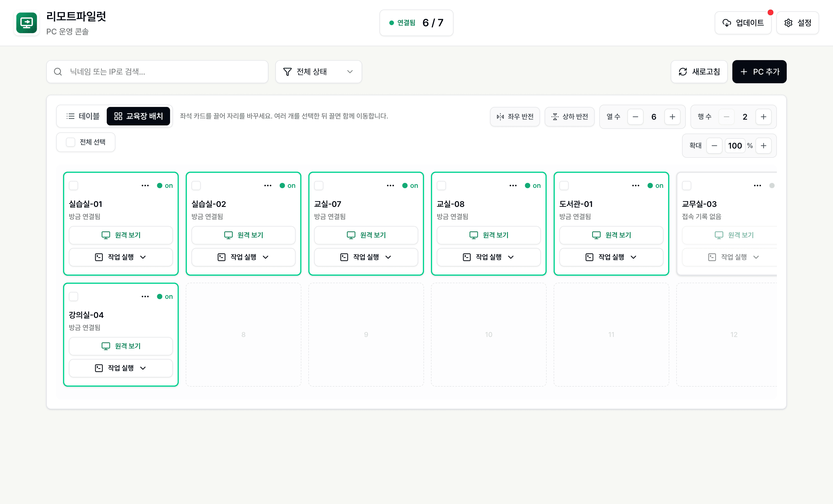Click empty seat slot 8
833x504 pixels.
[244, 335]
